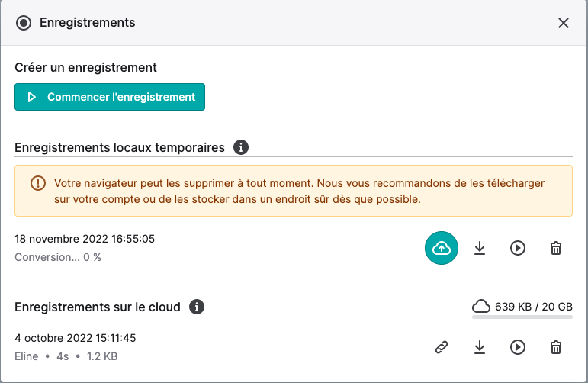Select the 18 novembre 2022 16:55:05 entry
Viewport: 588px width, 383px height.
[x=85, y=239]
